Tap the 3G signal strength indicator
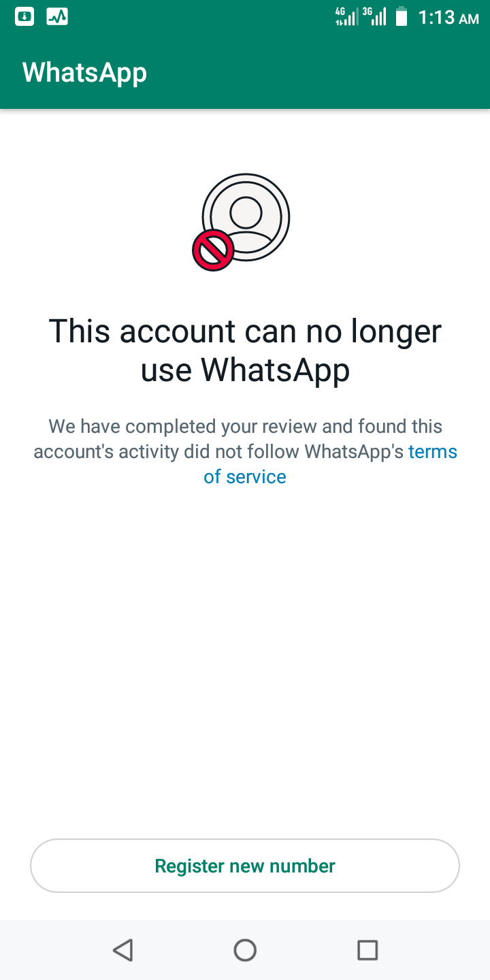Screen dimensions: 490x980 coord(374,16)
